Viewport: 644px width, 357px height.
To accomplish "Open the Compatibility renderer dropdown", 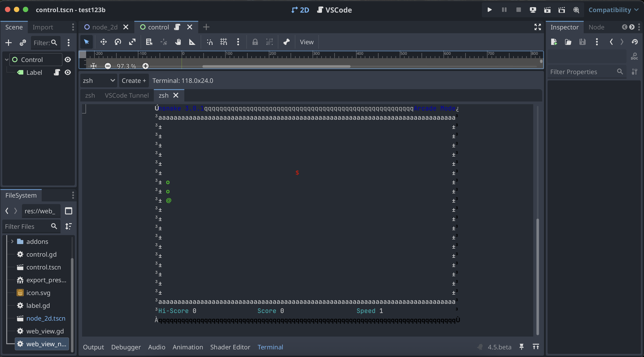I will (x=613, y=10).
